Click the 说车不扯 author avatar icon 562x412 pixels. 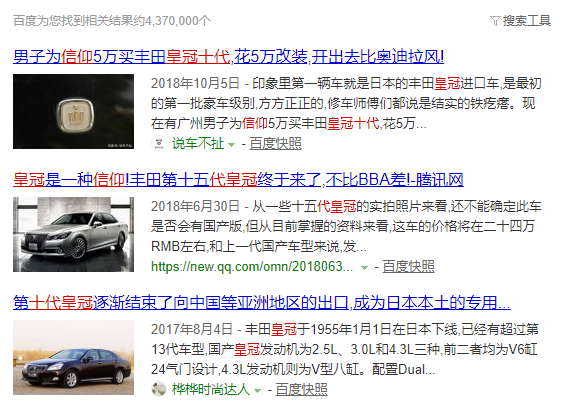(159, 143)
